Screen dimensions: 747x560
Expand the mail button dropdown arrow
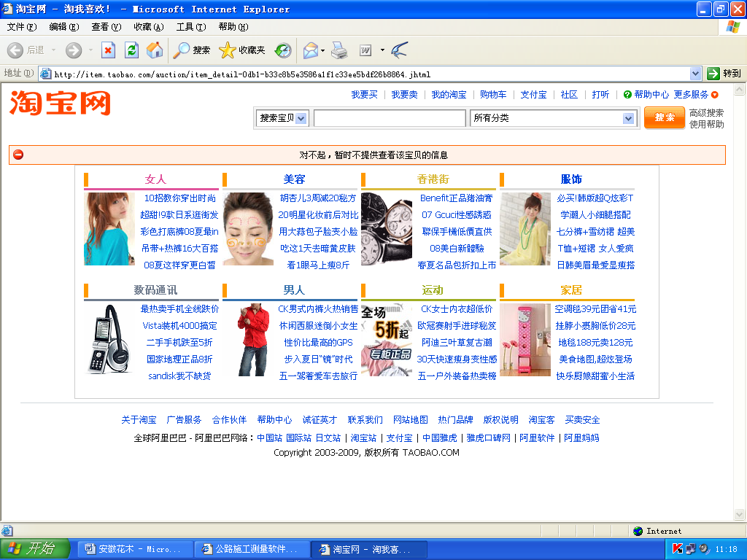click(323, 50)
